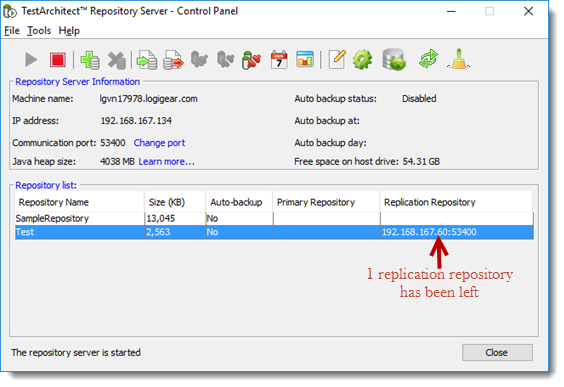Click the grey plug icon beside the export icon
This screenshot has width=564, height=387.
[x=199, y=60]
